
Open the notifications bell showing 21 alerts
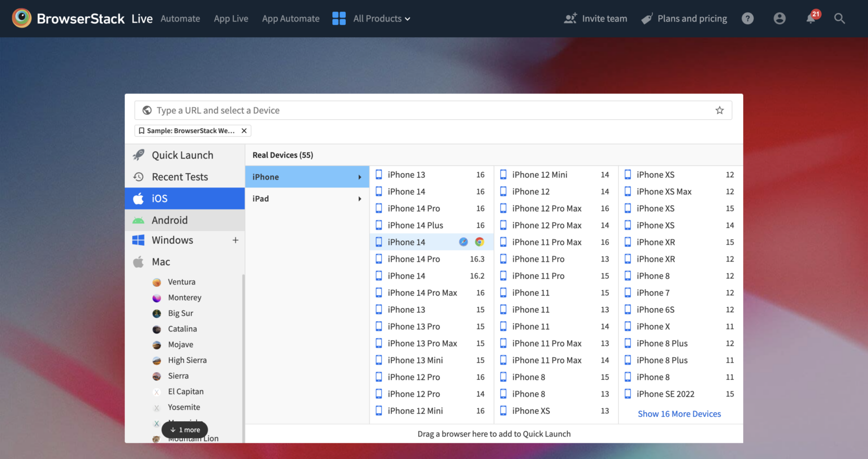click(x=810, y=18)
